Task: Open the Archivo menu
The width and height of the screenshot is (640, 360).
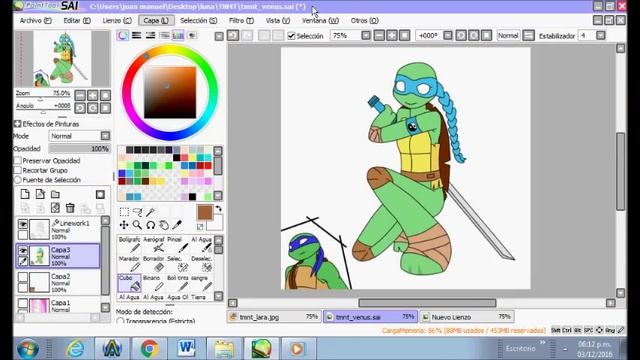Action: (36, 20)
